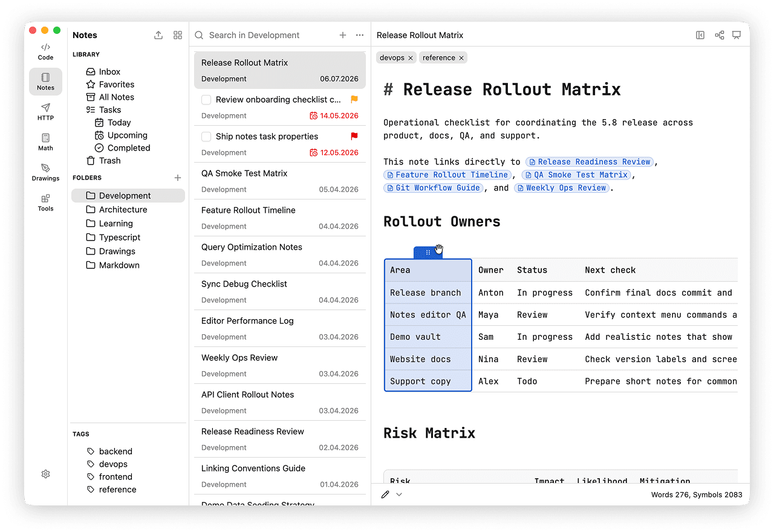Open the mindmap graph view icon

click(x=720, y=35)
